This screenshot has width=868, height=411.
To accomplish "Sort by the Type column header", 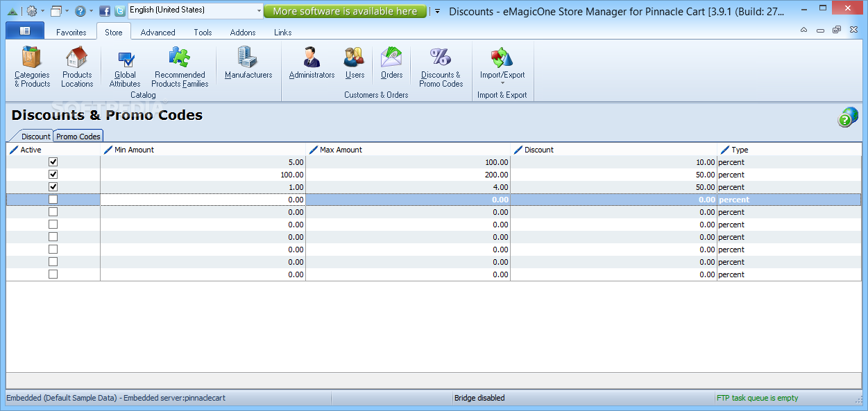I will 789,150.
